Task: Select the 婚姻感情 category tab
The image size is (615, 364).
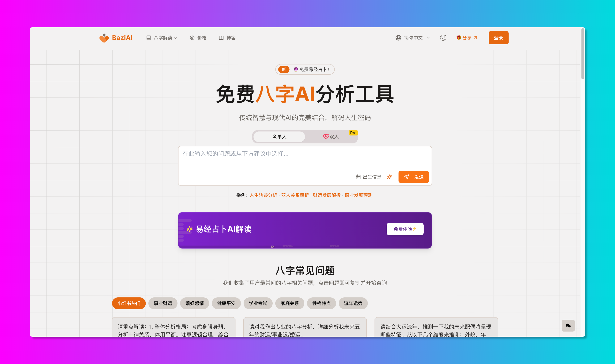Action: coord(194,303)
